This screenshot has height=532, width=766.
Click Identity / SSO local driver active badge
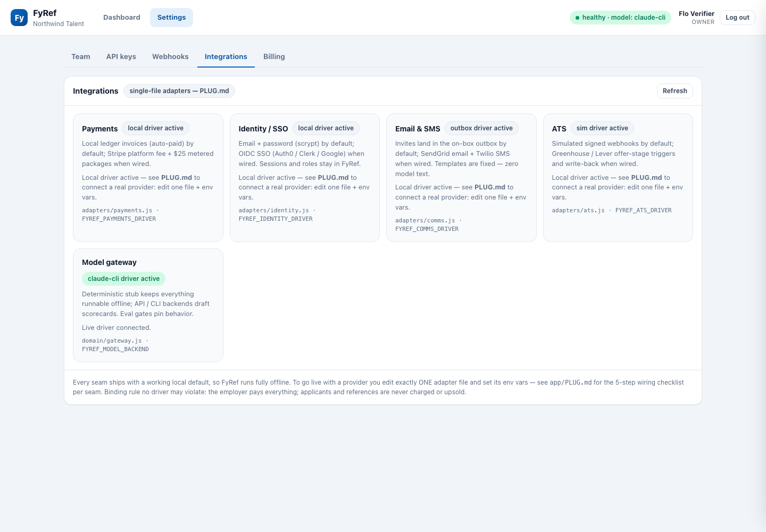click(x=326, y=128)
